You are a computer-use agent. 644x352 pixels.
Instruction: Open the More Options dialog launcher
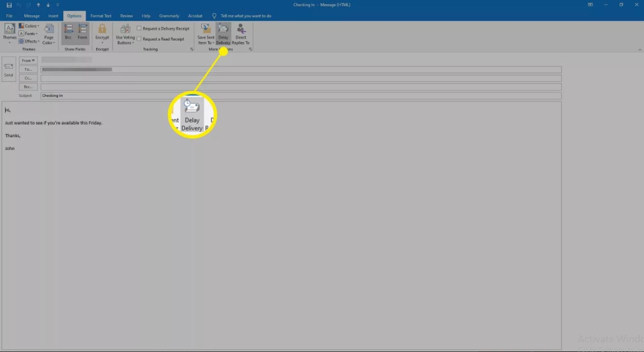(x=251, y=49)
